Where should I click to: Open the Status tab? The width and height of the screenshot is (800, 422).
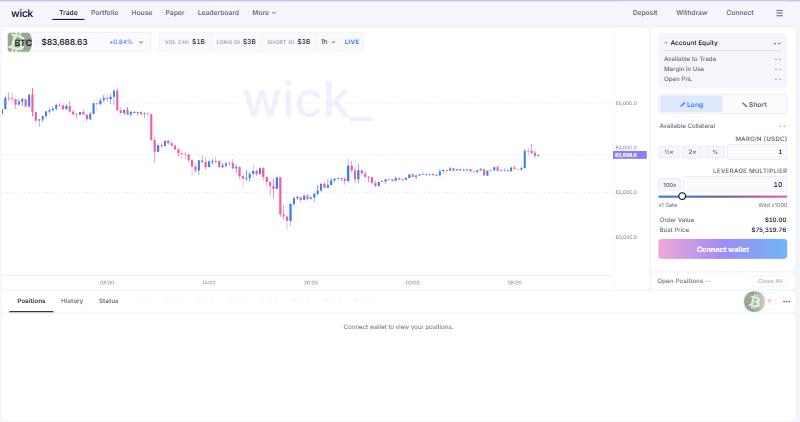pos(108,301)
